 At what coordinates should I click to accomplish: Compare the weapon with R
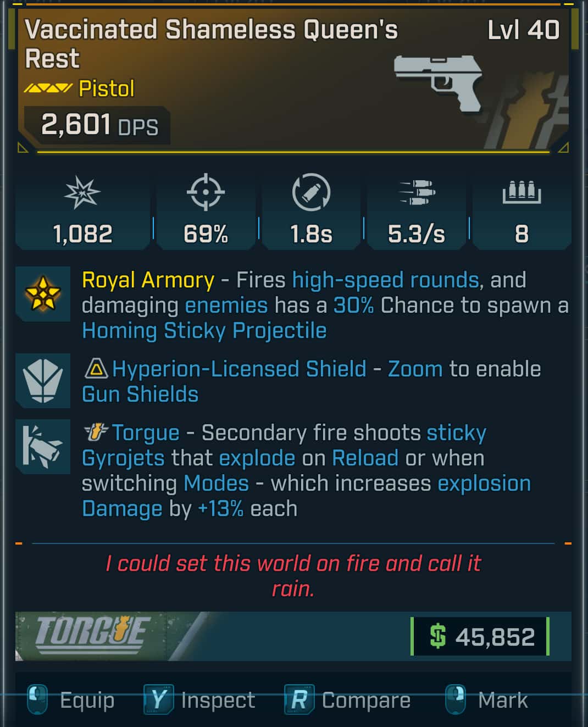click(347, 700)
